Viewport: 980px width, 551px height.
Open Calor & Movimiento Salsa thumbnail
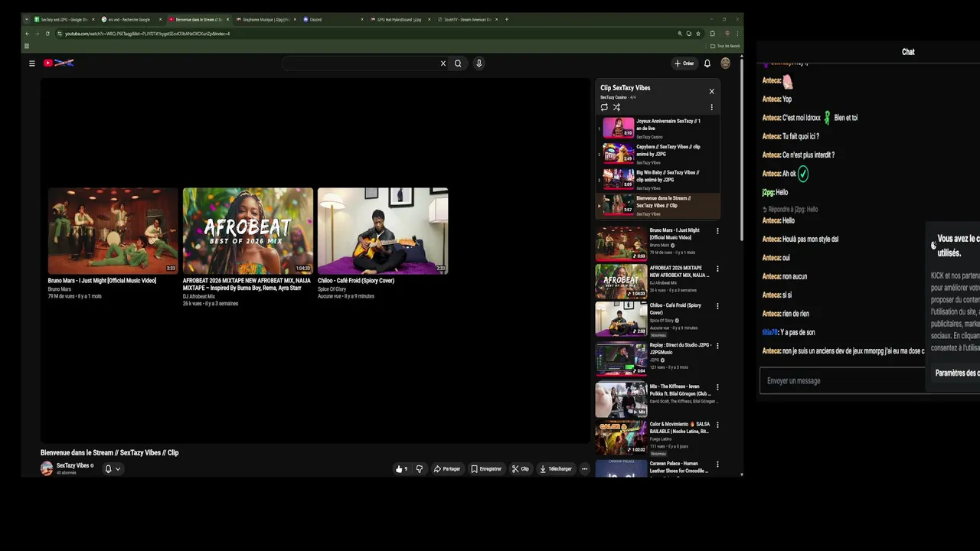[621, 438]
